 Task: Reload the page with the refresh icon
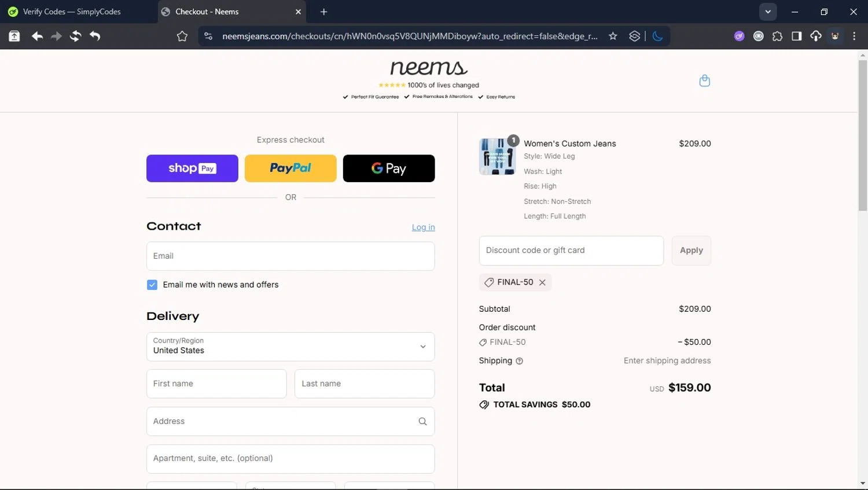75,36
